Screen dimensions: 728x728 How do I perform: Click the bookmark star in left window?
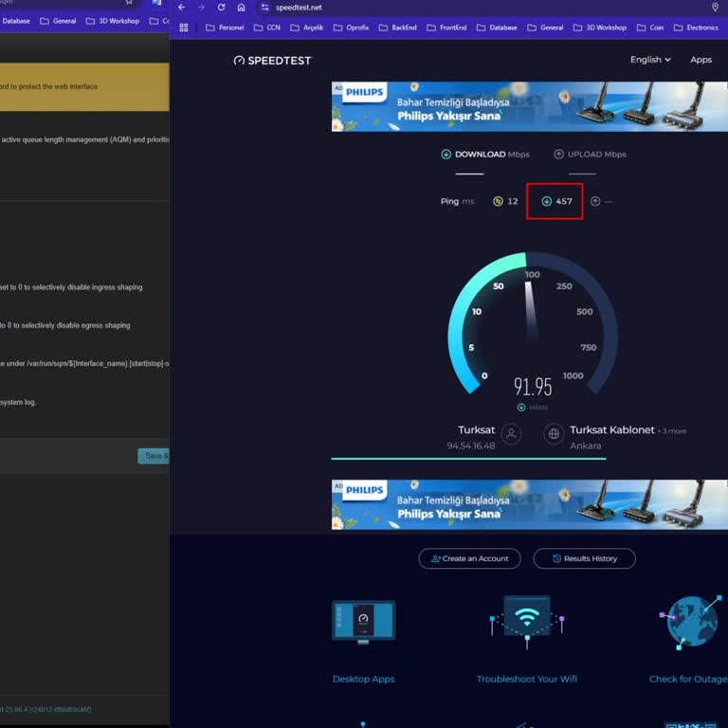coord(129,2)
